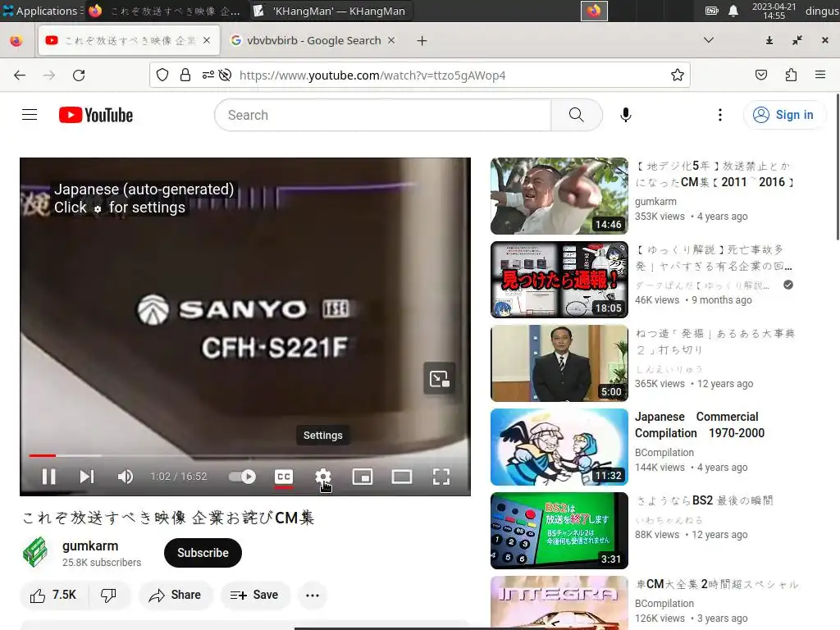Image resolution: width=840 pixels, height=630 pixels.
Task: Open the Firefox application menu
Action: point(820,75)
